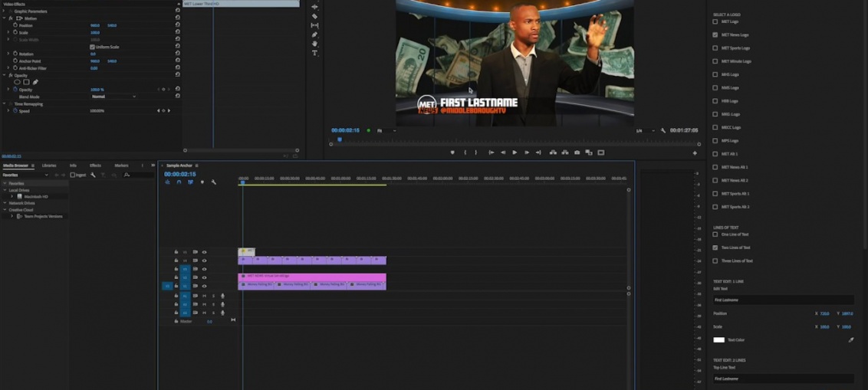Mute the A1 audio track

204,296
